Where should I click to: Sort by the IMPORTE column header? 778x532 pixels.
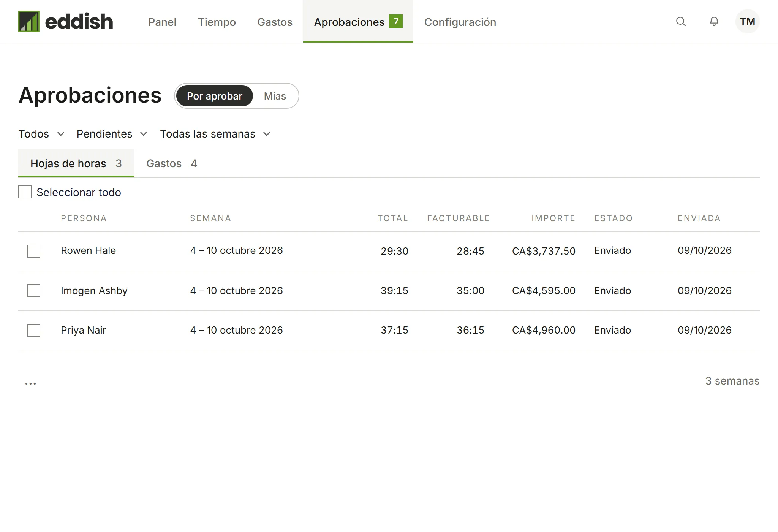point(553,218)
